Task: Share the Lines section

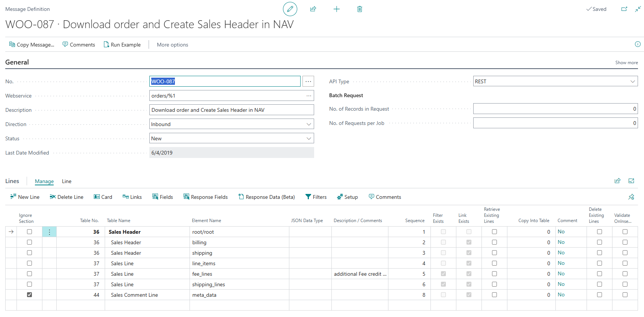Action: coord(617,181)
